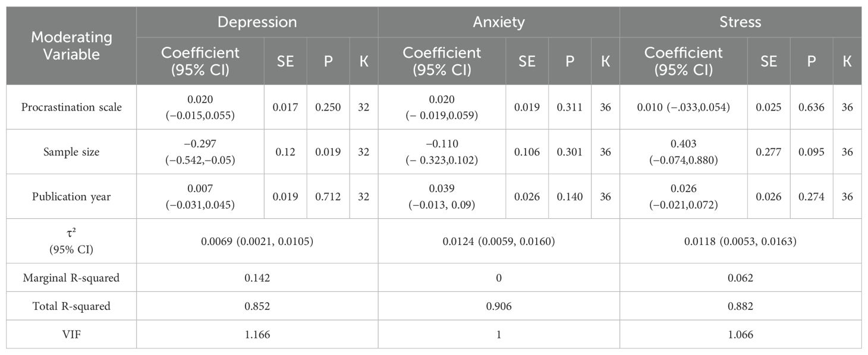Click the Depression VIF value 1.166
The height and width of the screenshot is (355, 868).
(257, 335)
